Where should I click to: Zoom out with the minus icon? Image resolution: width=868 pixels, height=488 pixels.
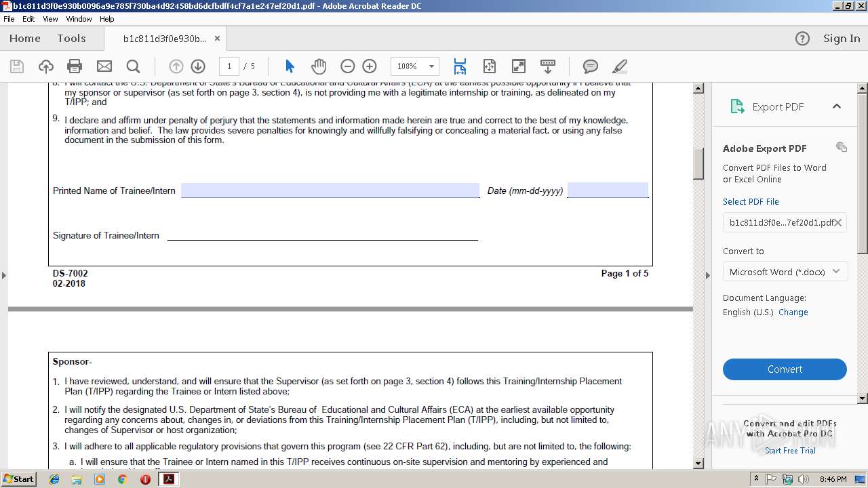pos(347,66)
